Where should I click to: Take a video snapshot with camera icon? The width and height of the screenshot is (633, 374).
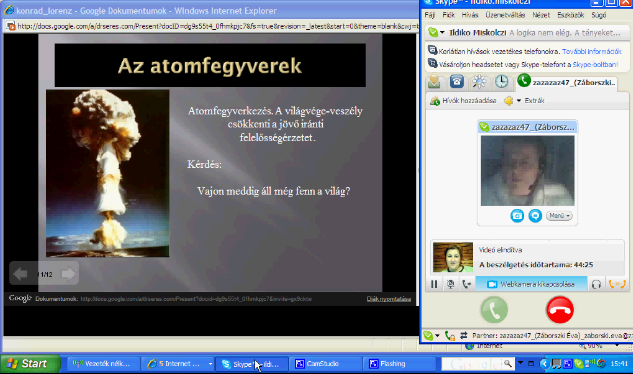[x=517, y=216]
